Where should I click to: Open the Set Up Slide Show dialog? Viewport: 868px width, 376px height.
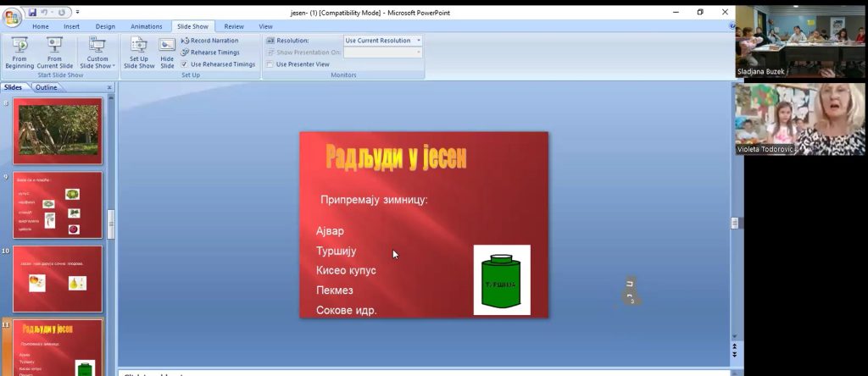click(x=139, y=52)
